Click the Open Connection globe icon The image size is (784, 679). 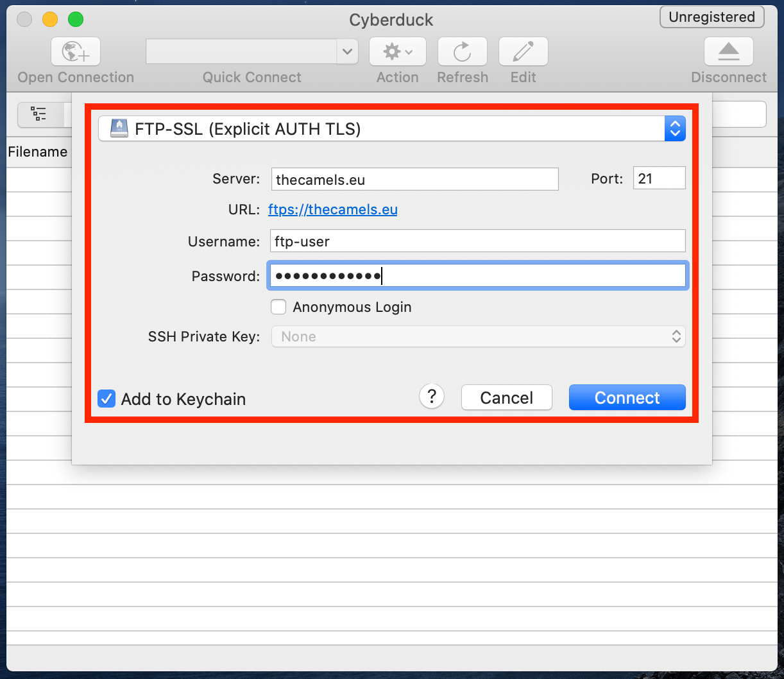(76, 52)
